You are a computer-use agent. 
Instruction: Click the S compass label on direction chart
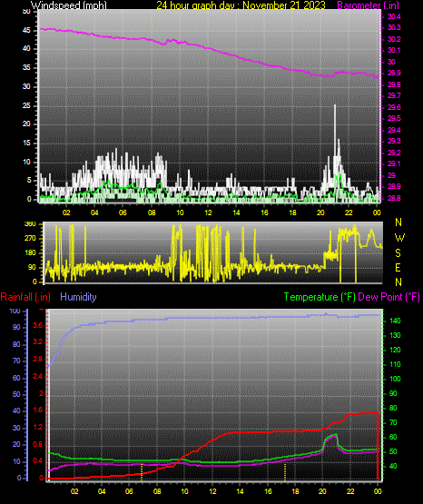click(398, 253)
